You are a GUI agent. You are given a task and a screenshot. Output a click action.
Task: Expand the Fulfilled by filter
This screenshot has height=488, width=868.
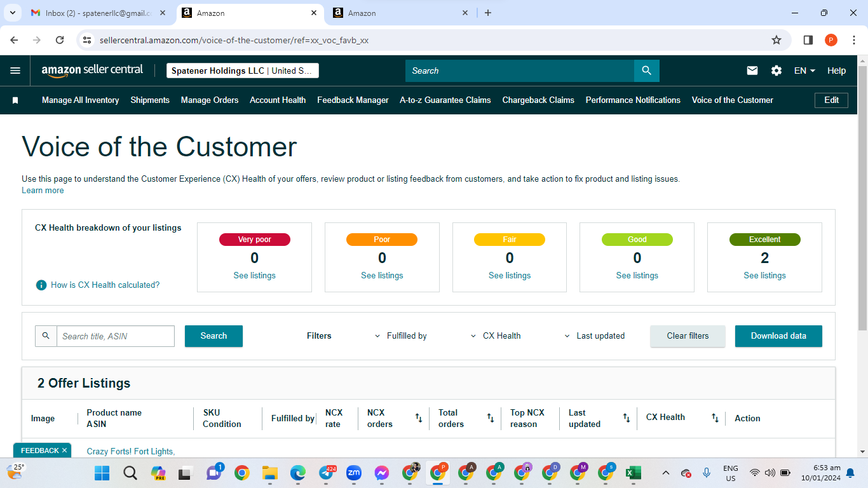point(400,336)
